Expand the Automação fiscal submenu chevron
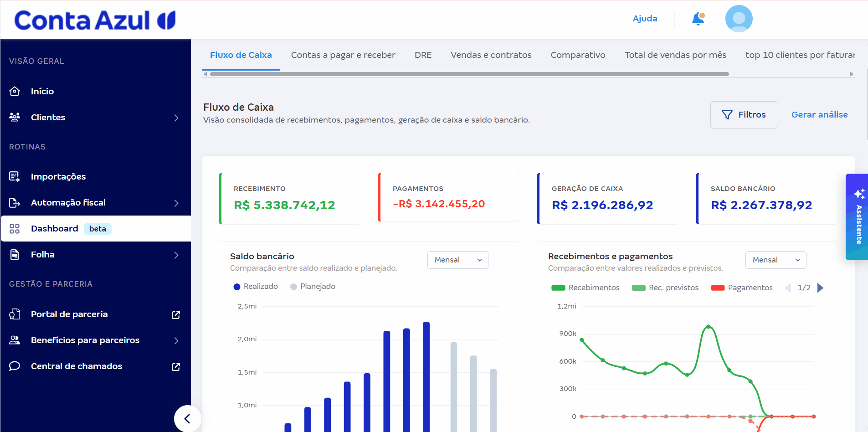The image size is (868, 432). click(176, 203)
